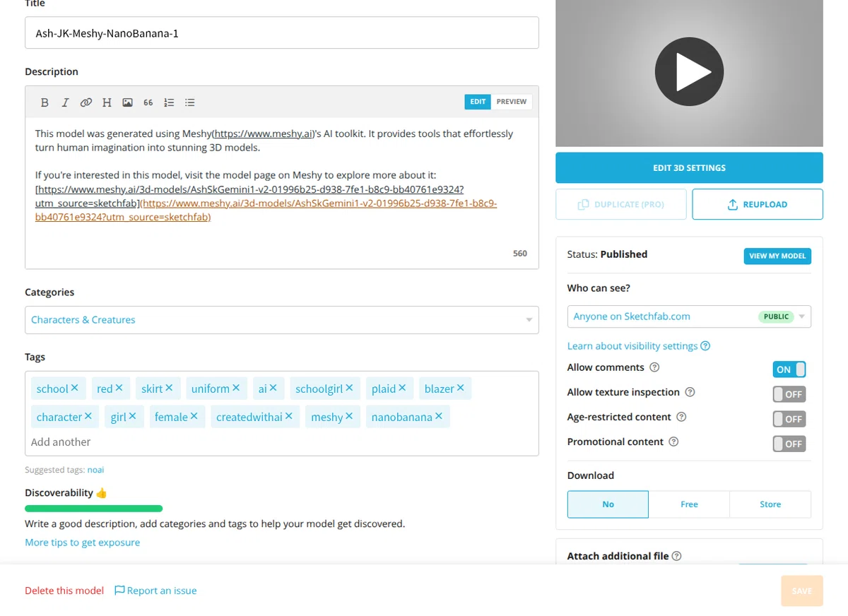Remove the 'createdwithai' tag
Image resolution: width=848 pixels, height=616 pixels.
click(x=289, y=416)
